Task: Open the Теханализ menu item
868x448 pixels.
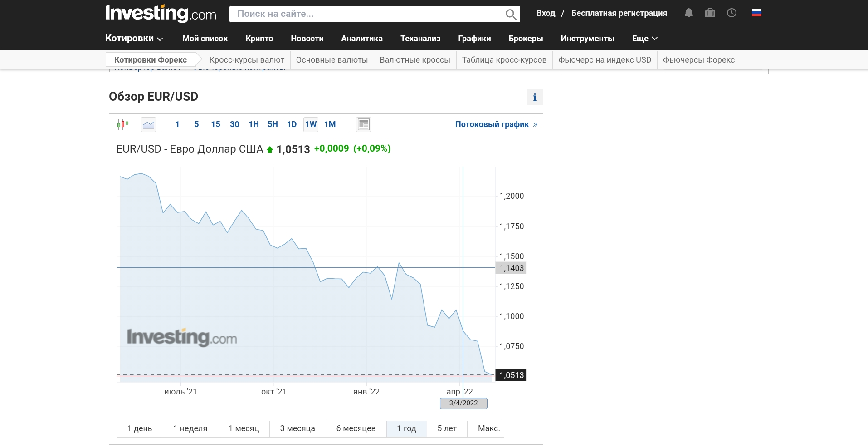Action: [420, 39]
